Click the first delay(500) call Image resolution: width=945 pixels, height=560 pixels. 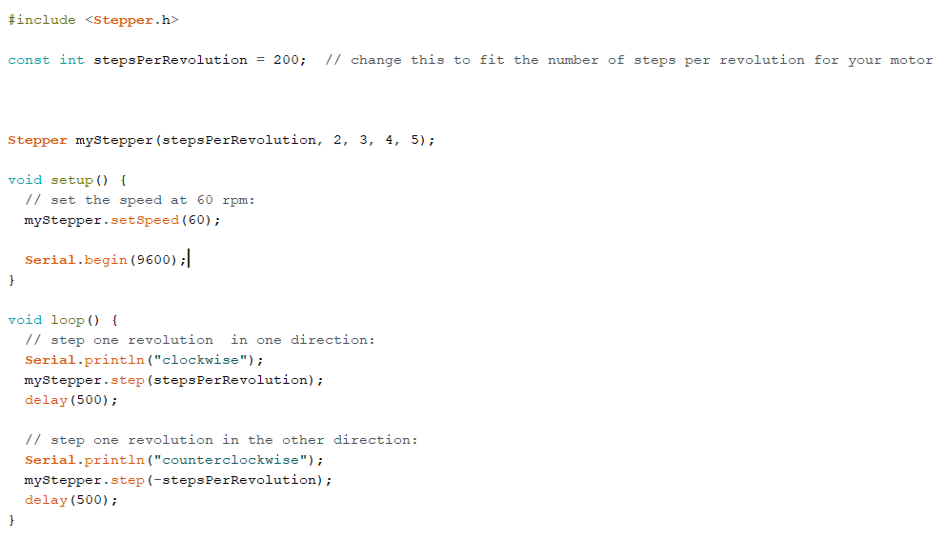coord(71,400)
